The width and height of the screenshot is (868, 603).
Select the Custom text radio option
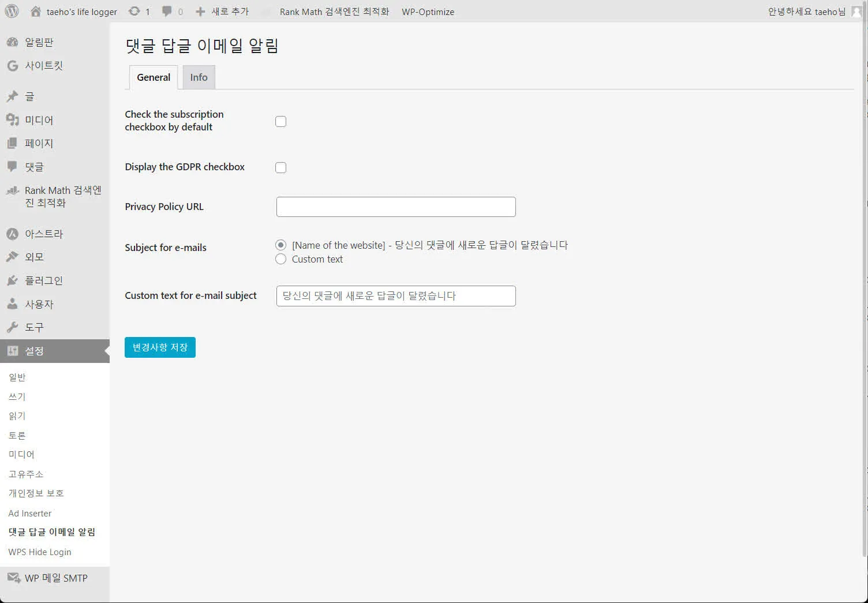pyautogui.click(x=280, y=259)
